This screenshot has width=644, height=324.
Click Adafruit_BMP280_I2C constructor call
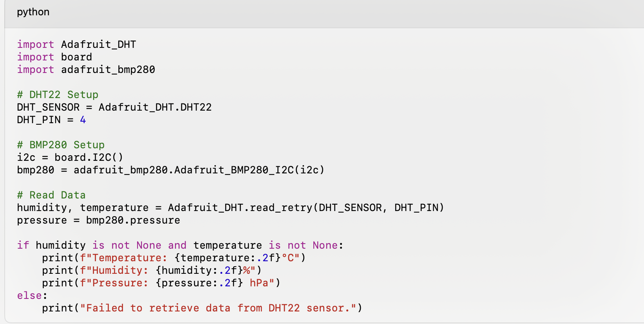coord(234,170)
